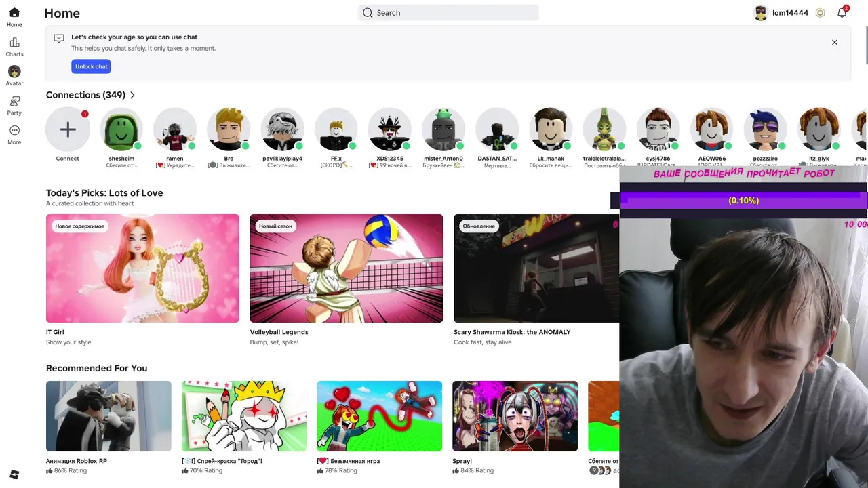Screen dimensions: 868x488
Task: Expand Connections list chevron
Action: [132, 96]
